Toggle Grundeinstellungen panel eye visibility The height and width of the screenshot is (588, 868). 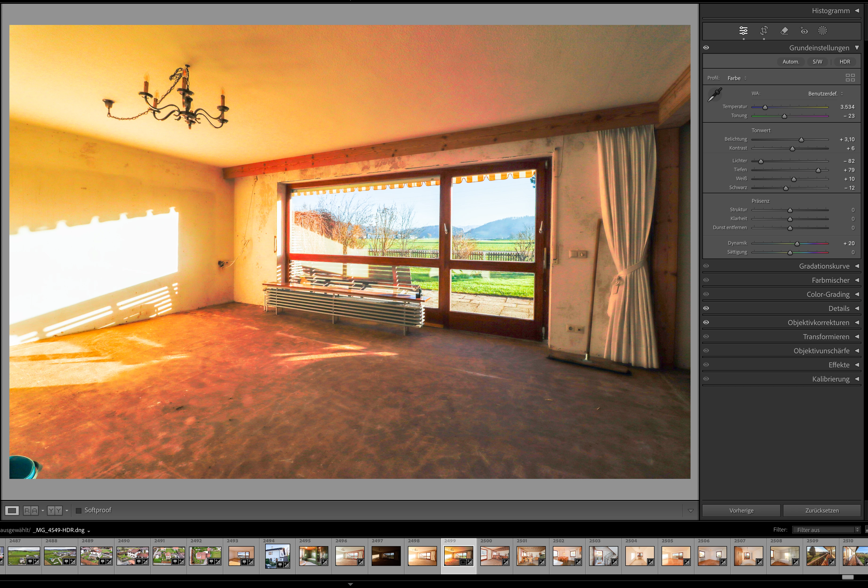pos(706,48)
